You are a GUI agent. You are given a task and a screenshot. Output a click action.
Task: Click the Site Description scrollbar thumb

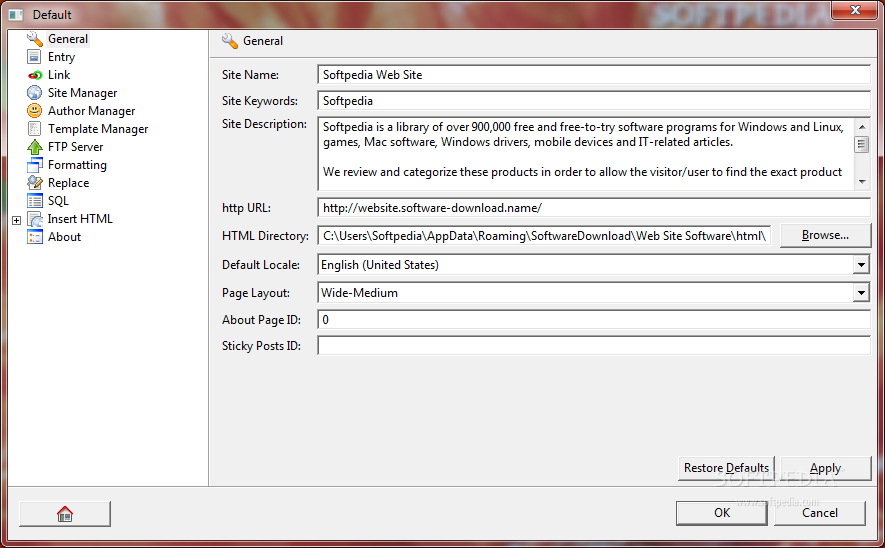(x=862, y=144)
